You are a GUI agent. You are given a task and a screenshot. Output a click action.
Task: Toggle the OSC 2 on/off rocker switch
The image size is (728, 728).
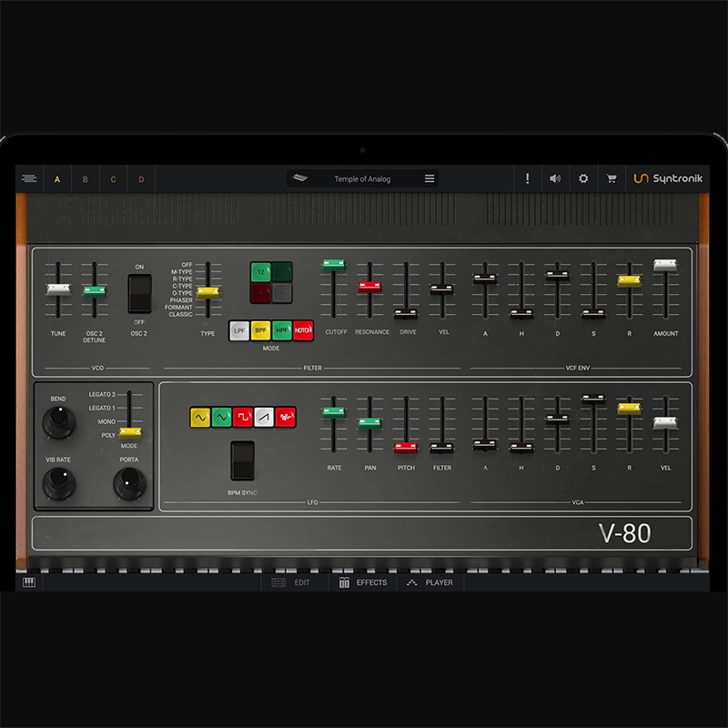point(140,293)
